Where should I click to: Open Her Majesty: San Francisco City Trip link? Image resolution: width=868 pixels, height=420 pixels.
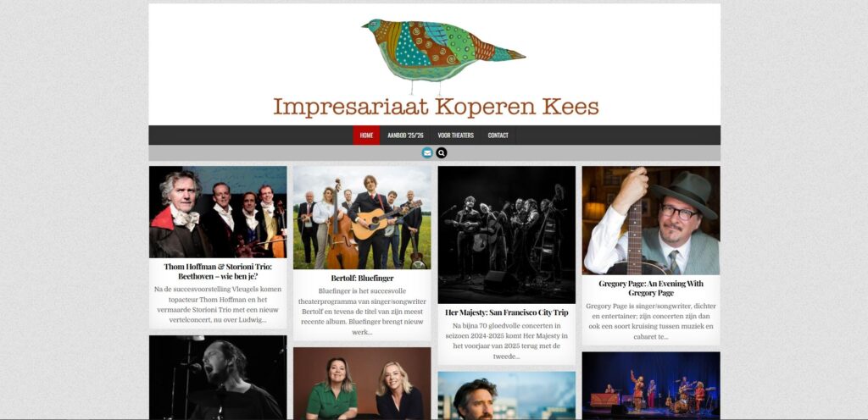coord(507,312)
